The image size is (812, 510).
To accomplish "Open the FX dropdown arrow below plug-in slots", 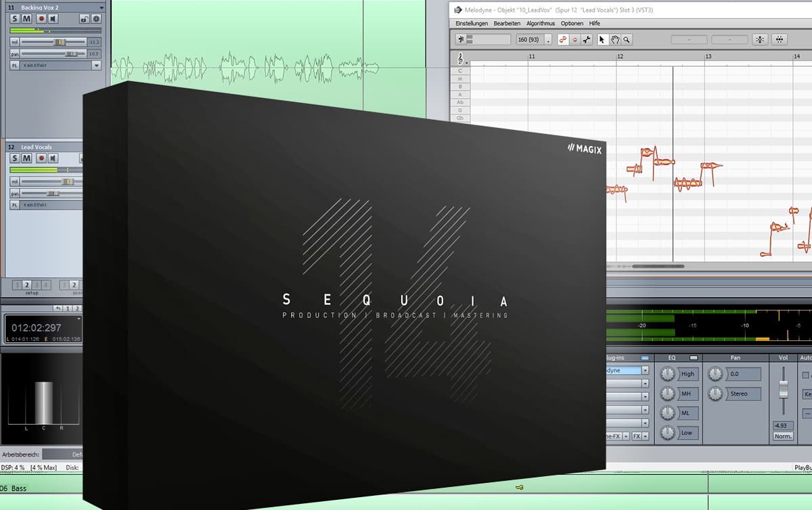I will tap(646, 436).
